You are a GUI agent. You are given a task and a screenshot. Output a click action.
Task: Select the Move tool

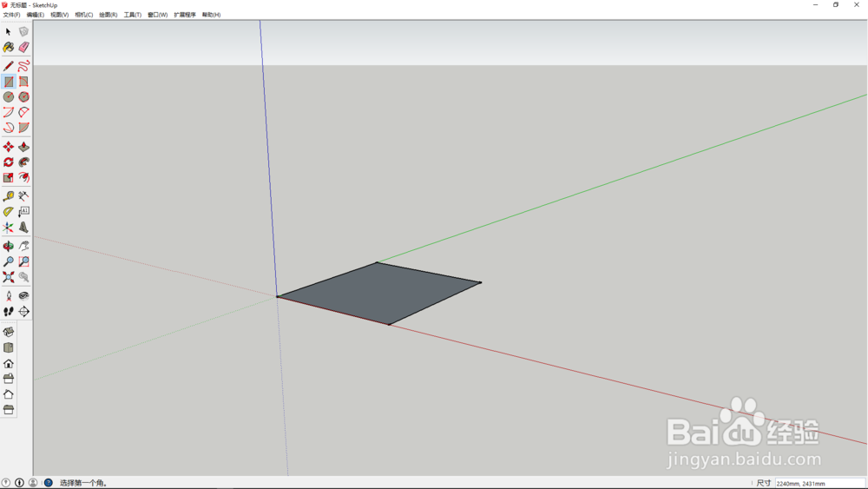pos(9,147)
